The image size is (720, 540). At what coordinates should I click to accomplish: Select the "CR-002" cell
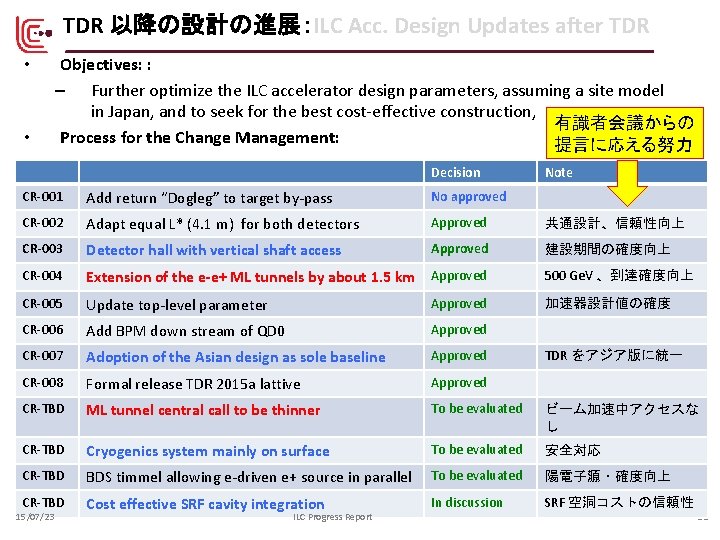coord(47,223)
